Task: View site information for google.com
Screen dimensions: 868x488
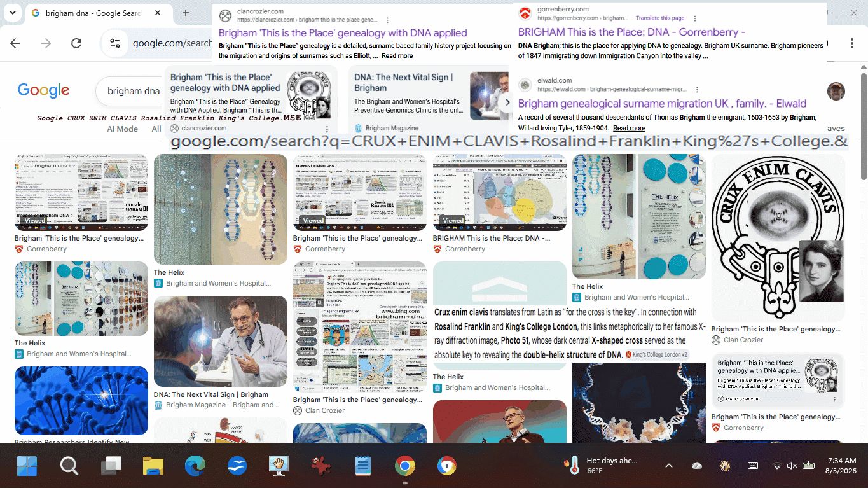Action: pyautogui.click(x=115, y=43)
